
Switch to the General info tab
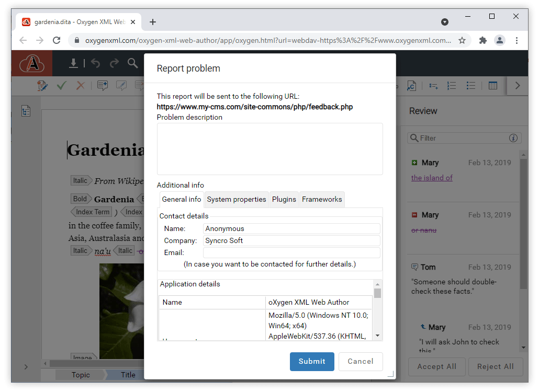coord(182,200)
